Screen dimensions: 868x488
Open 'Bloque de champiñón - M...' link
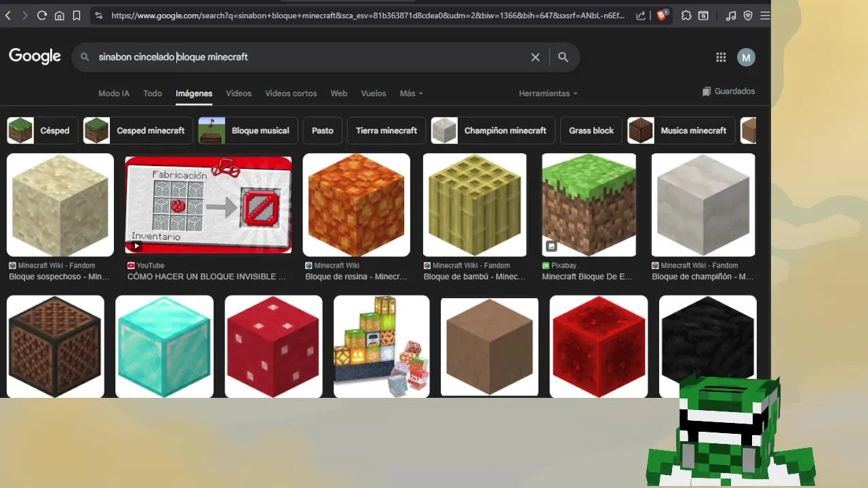click(x=703, y=277)
